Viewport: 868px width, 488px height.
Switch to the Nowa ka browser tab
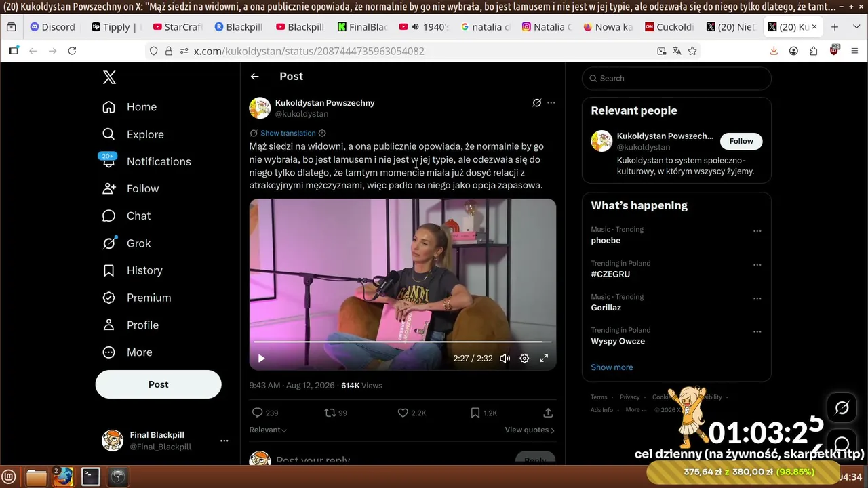coord(607,27)
